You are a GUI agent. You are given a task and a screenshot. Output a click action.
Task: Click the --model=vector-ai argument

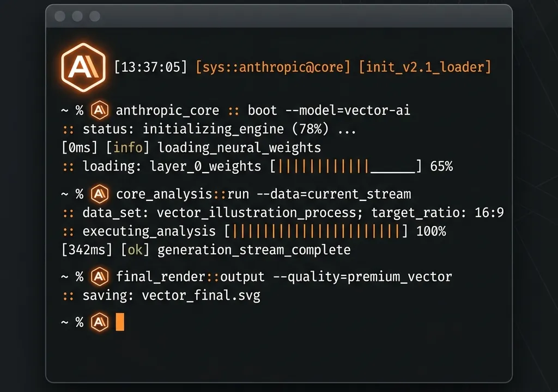coord(348,111)
